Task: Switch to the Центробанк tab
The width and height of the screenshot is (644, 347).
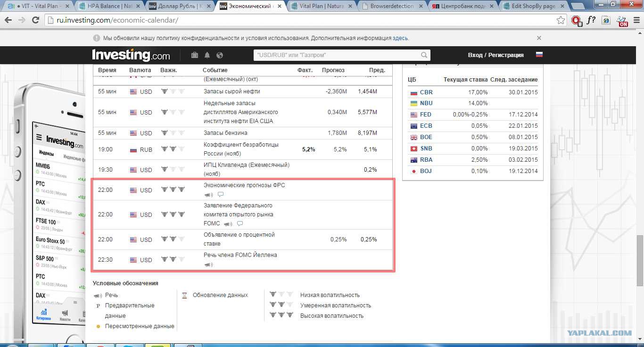Action: pos(463,6)
